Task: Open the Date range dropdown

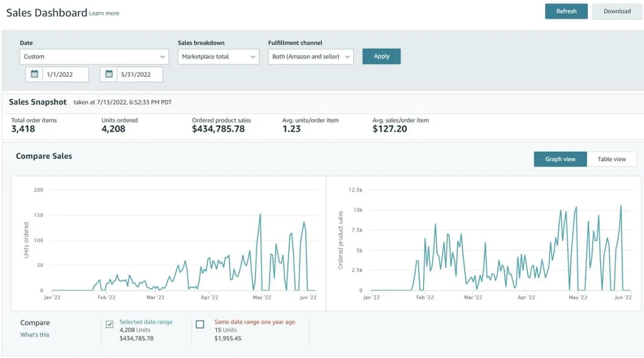Action: [x=94, y=57]
